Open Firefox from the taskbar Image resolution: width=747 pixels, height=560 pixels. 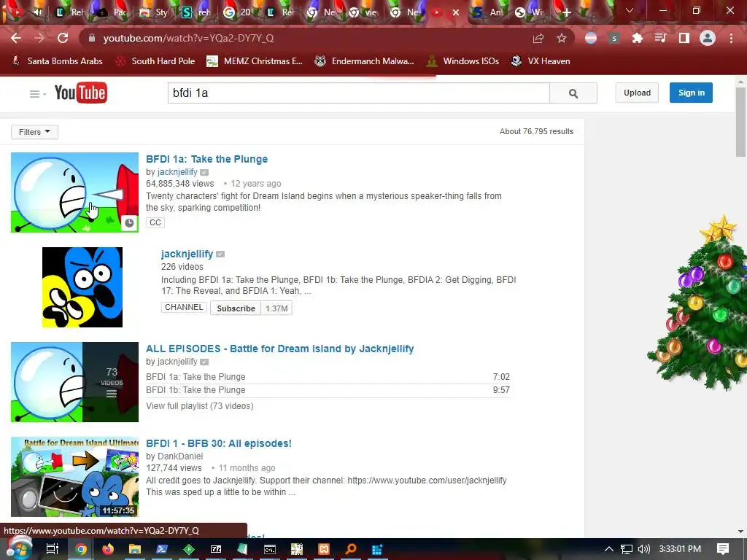click(108, 549)
